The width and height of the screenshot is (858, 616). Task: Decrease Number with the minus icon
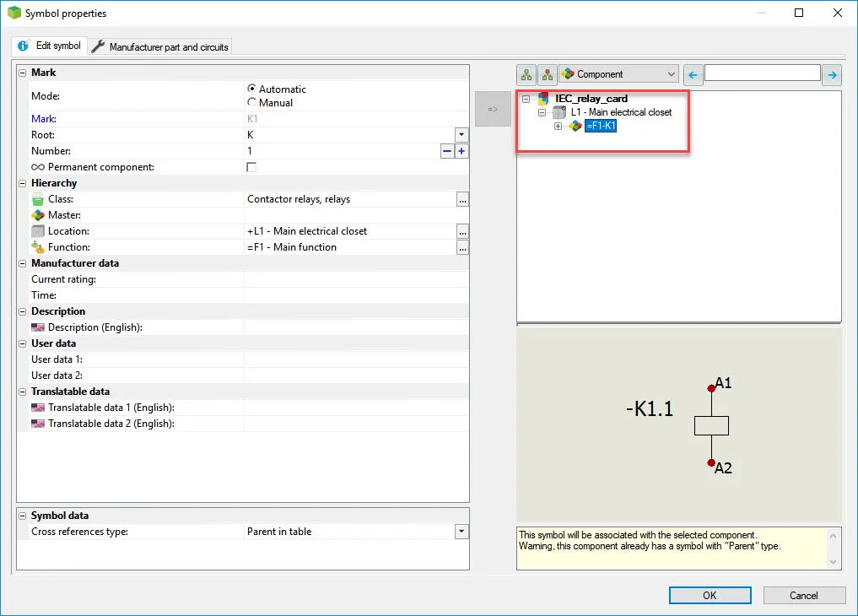pos(447,151)
